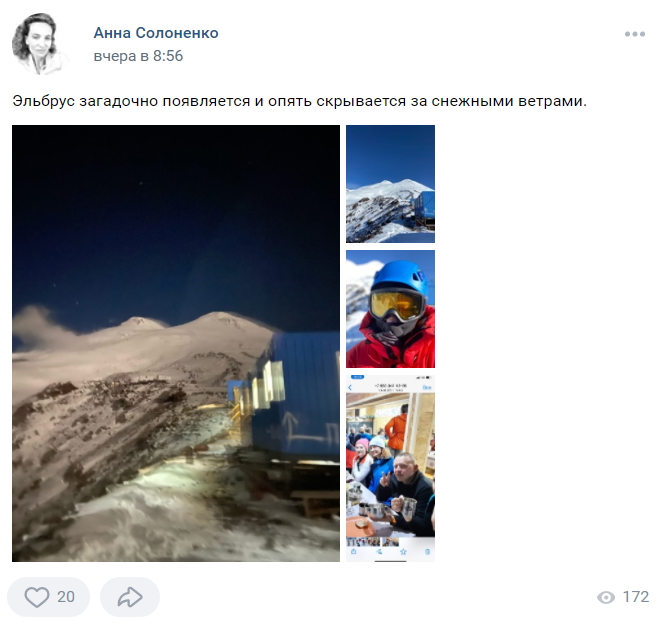Click back chevron in phone screenshot
This screenshot has height=629, width=666.
(x=350, y=387)
